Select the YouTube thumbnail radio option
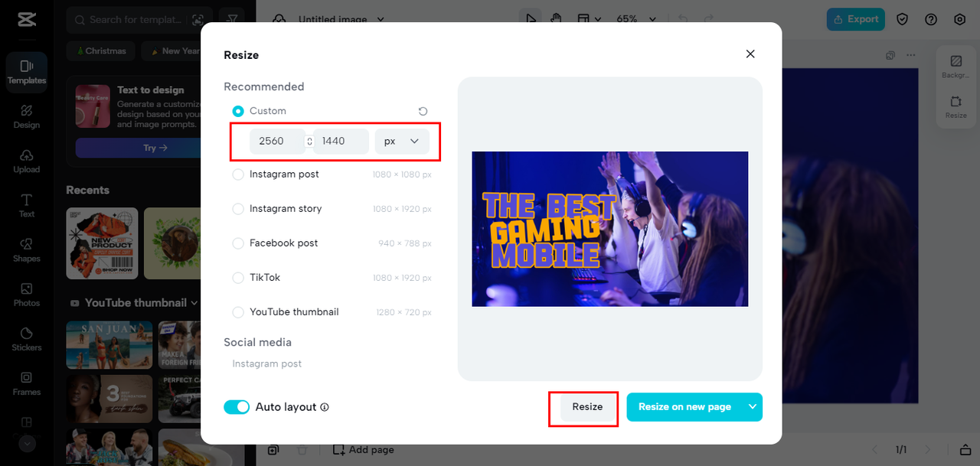The width and height of the screenshot is (980, 466). 238,312
